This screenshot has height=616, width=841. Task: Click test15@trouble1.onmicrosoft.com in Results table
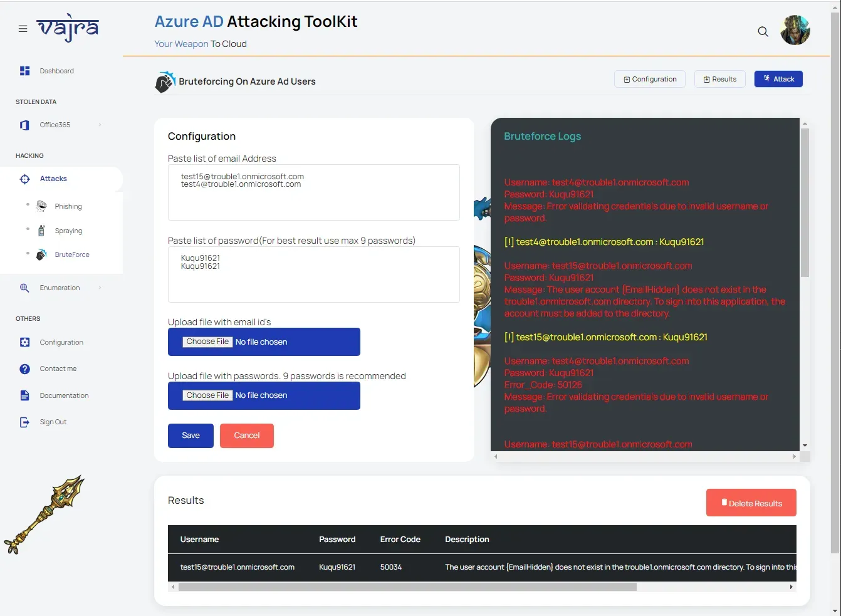(238, 567)
